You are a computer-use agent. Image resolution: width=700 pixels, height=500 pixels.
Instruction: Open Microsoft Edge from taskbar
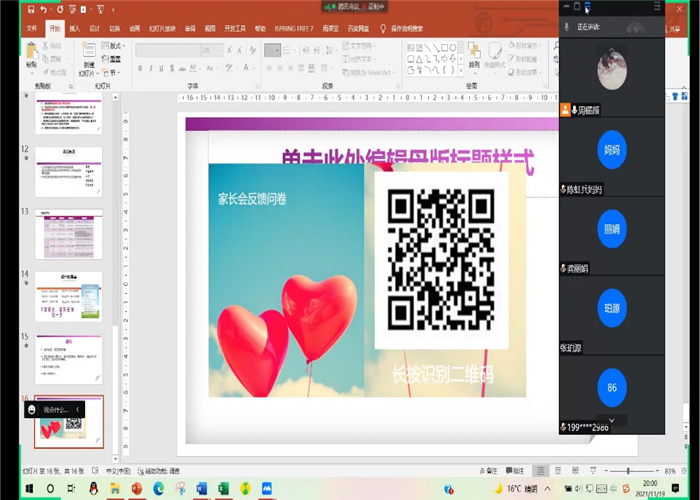pos(158,488)
